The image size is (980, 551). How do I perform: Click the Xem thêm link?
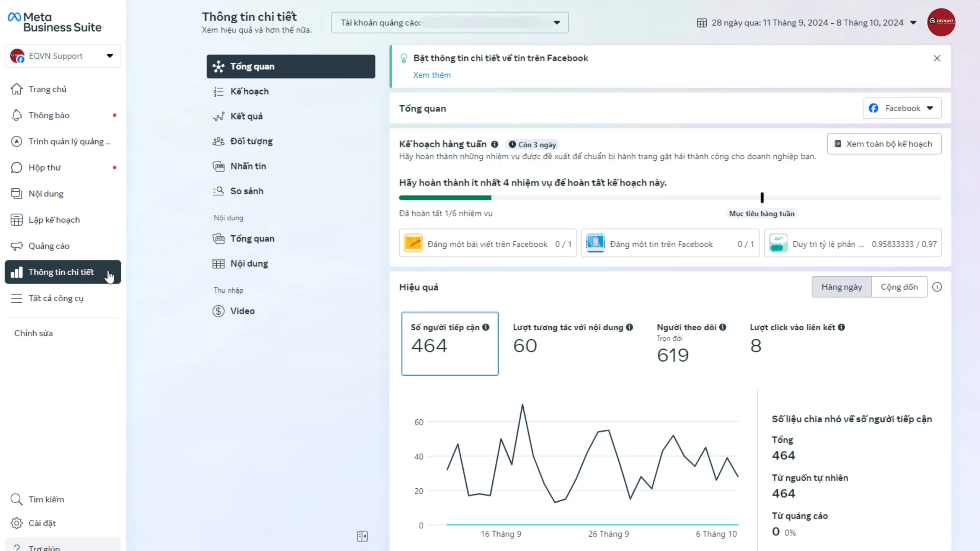coord(431,75)
